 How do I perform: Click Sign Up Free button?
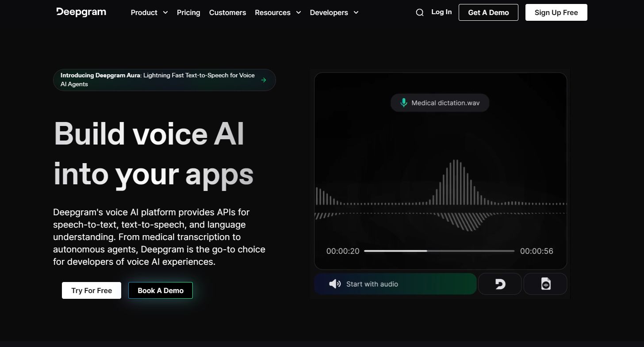tap(556, 12)
